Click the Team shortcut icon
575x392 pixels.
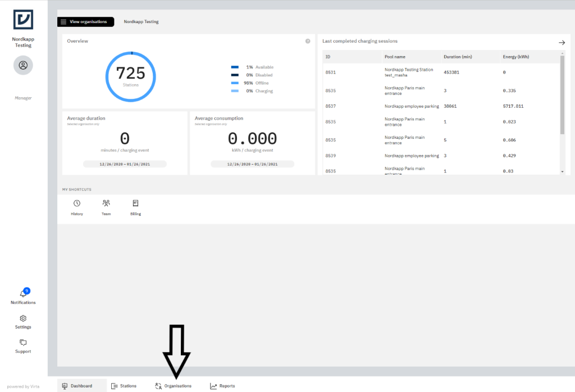[x=106, y=203]
